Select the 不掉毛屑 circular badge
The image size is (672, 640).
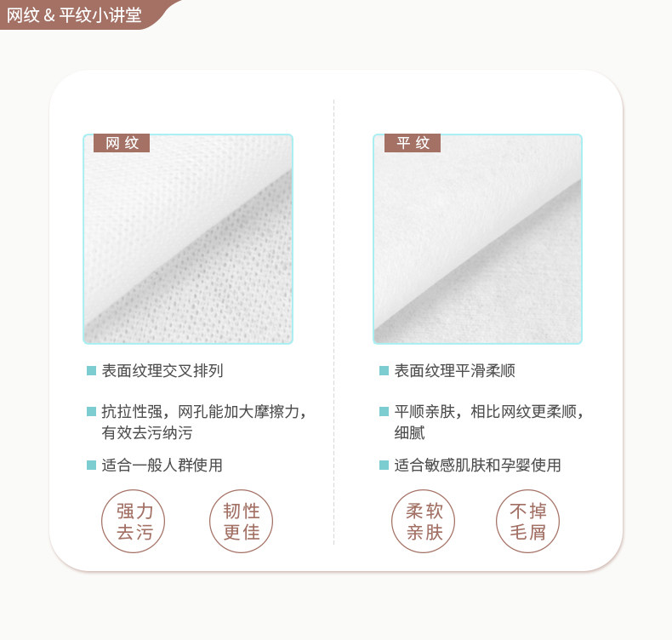coord(528,521)
